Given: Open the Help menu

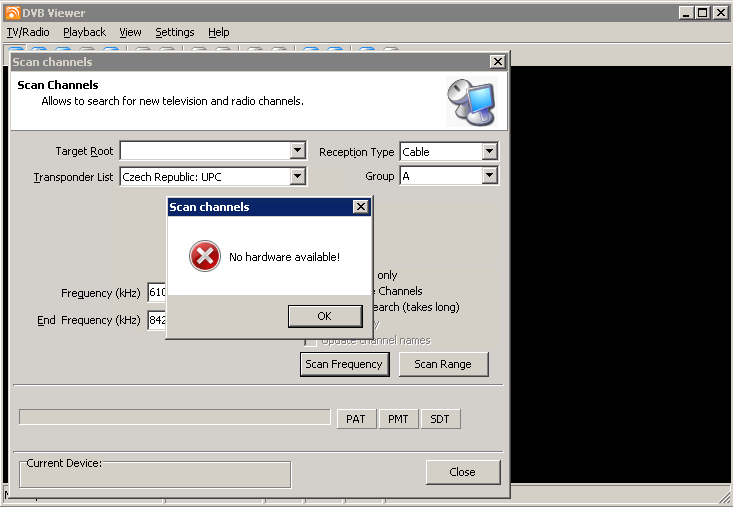Looking at the screenshot, I should (219, 32).
